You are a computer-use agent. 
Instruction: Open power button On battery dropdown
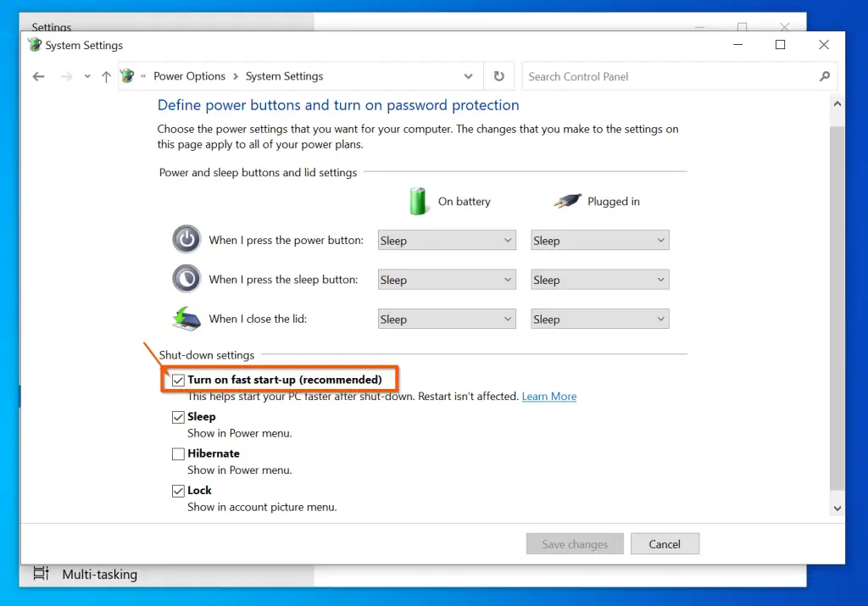coord(447,241)
